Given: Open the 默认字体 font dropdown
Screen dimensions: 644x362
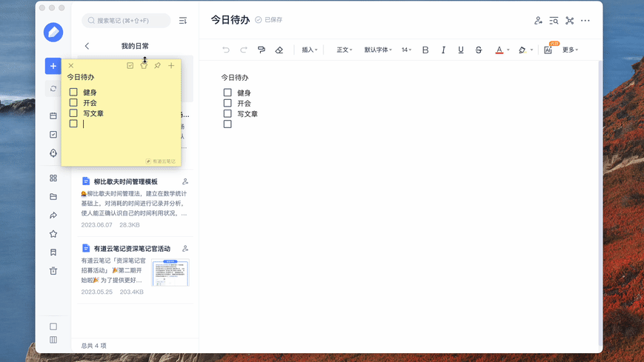Looking at the screenshot, I should 378,50.
